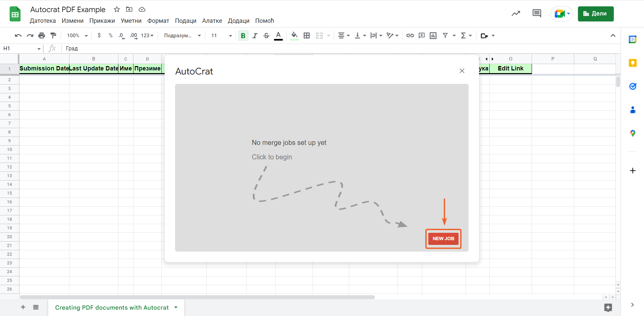Click the document title Autocrat PDF Example

[68, 9]
